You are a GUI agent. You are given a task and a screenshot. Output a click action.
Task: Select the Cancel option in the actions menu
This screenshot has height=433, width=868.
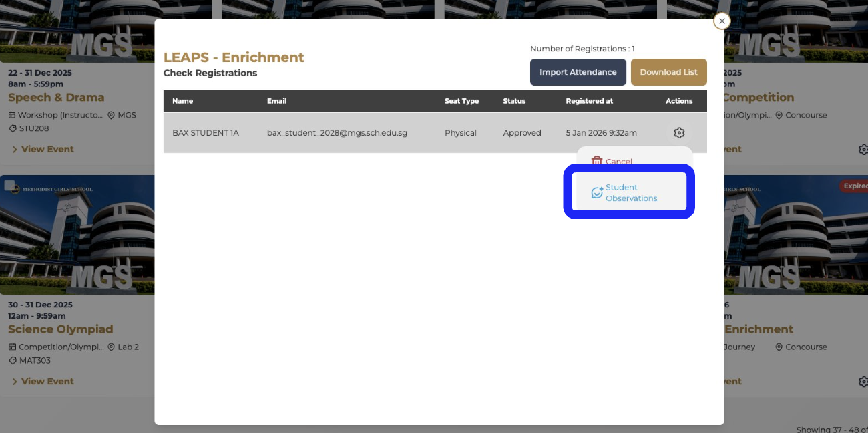pyautogui.click(x=618, y=162)
